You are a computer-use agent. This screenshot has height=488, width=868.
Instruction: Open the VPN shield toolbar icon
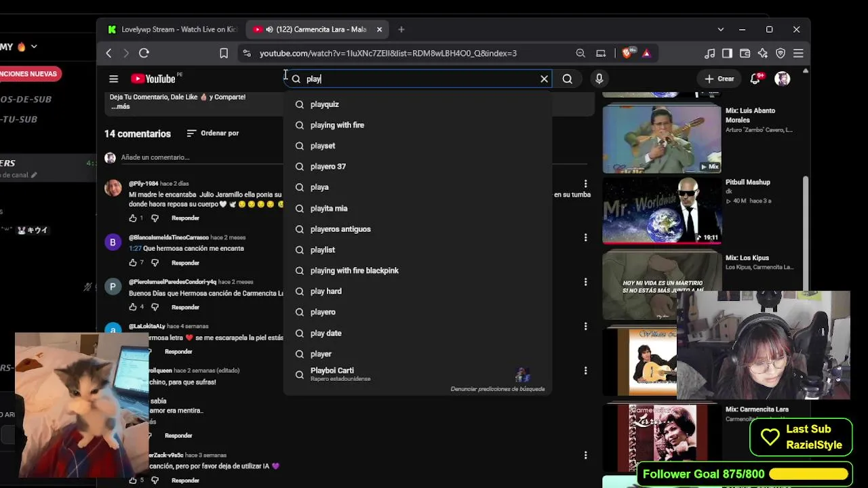click(781, 53)
